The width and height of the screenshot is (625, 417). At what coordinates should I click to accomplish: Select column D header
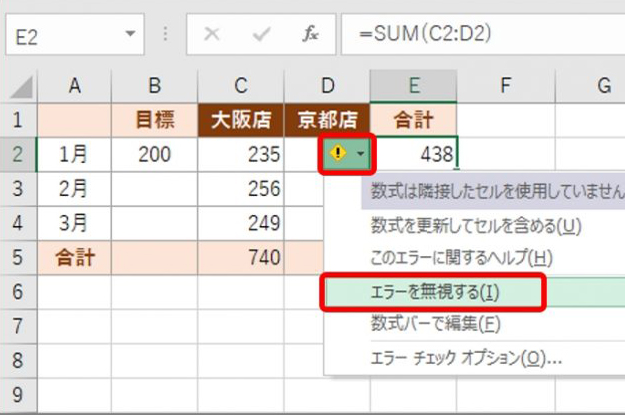[x=327, y=86]
